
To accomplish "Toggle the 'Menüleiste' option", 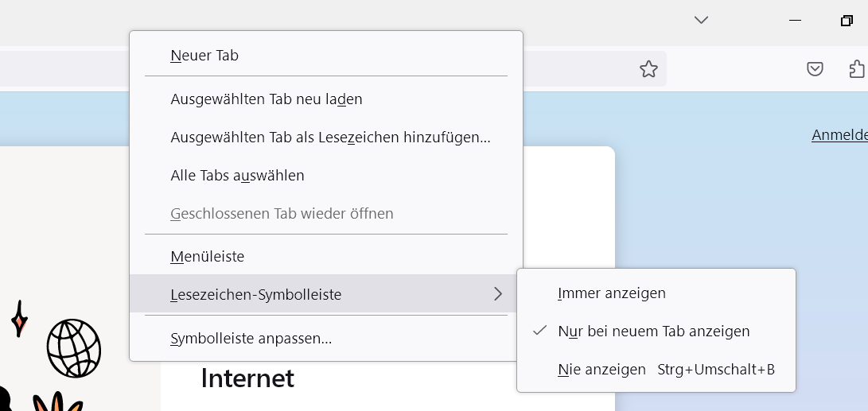I will 208,257.
